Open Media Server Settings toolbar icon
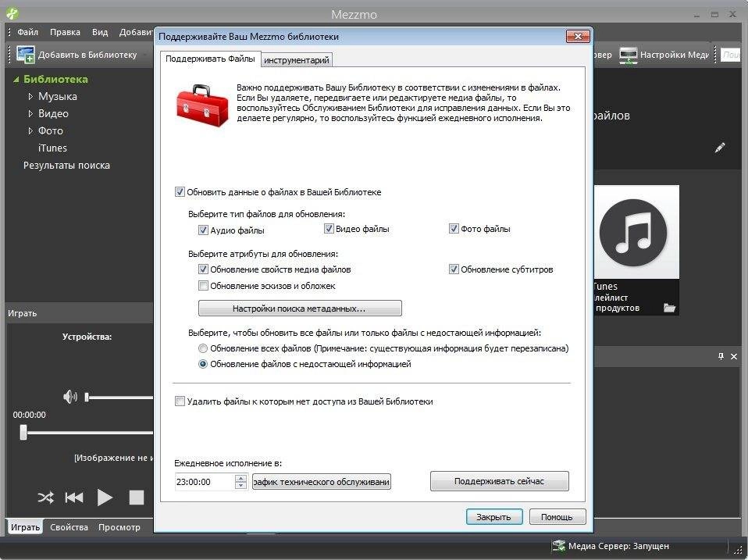748x560 pixels. (629, 55)
